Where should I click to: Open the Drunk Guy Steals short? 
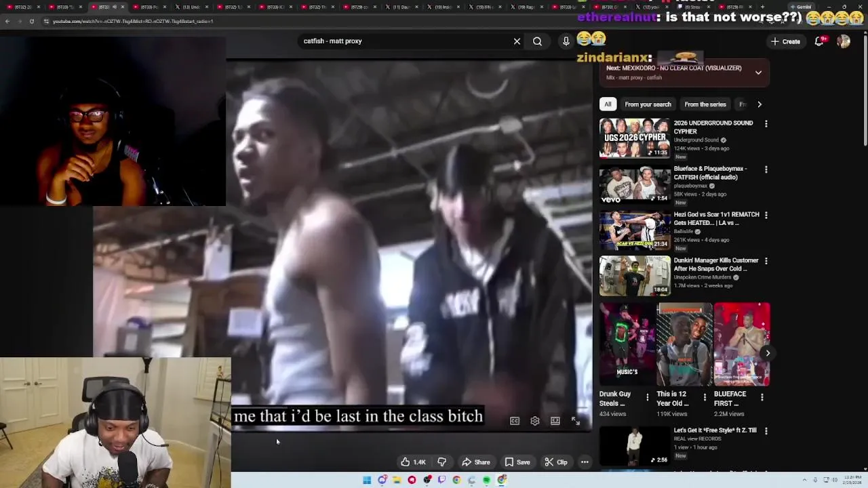coord(627,344)
